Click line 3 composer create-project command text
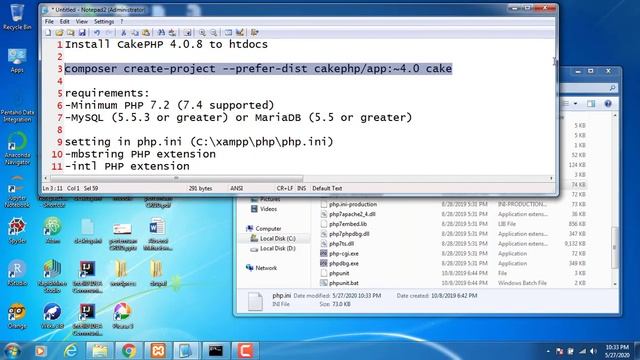This screenshot has height=360, width=640. (258, 69)
